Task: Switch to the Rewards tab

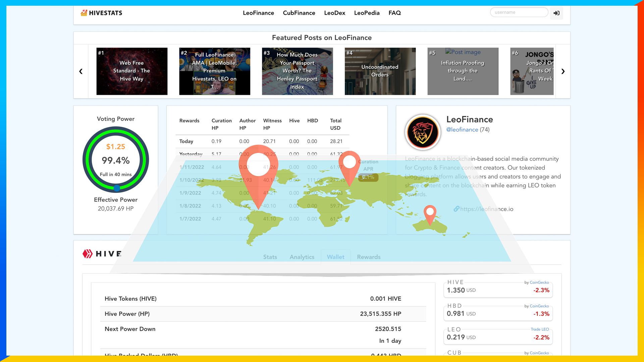Action: pos(369,257)
